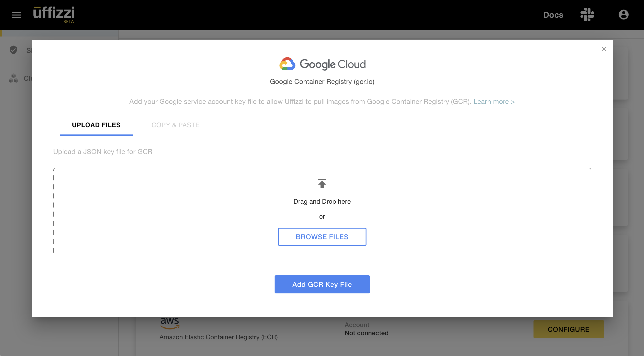This screenshot has height=356, width=644.
Task: Click the AWS logo
Action: tap(170, 322)
